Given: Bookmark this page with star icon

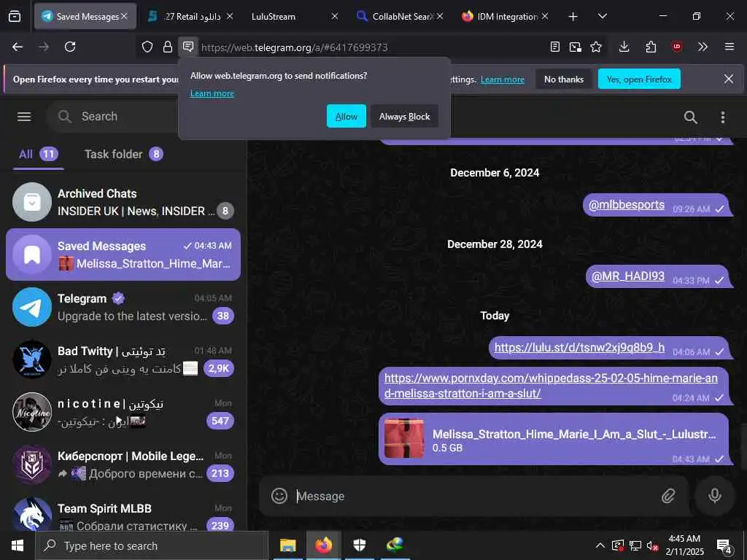Looking at the screenshot, I should [x=596, y=47].
